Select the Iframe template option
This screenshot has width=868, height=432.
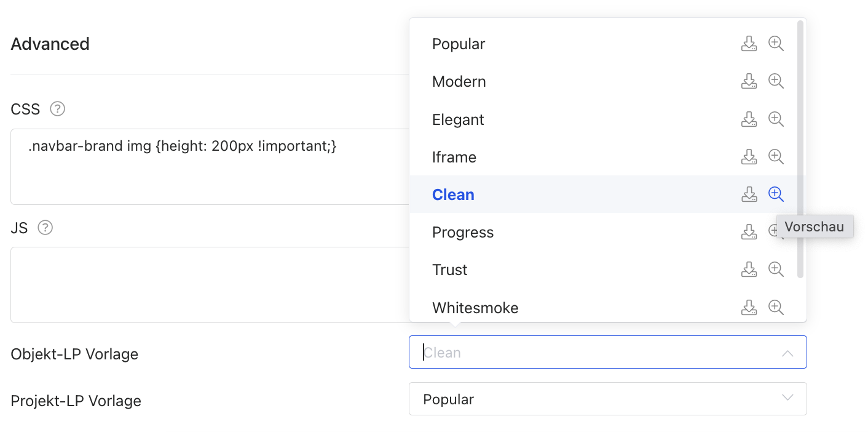click(454, 158)
